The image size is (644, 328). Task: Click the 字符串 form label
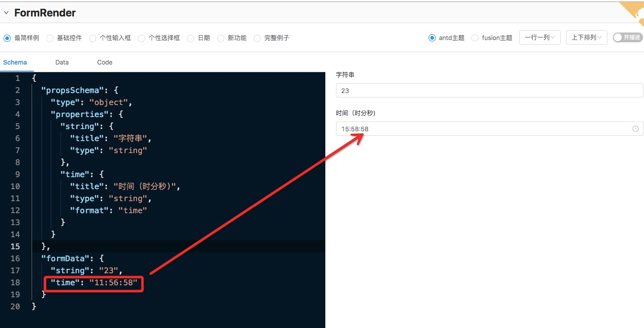coord(345,75)
